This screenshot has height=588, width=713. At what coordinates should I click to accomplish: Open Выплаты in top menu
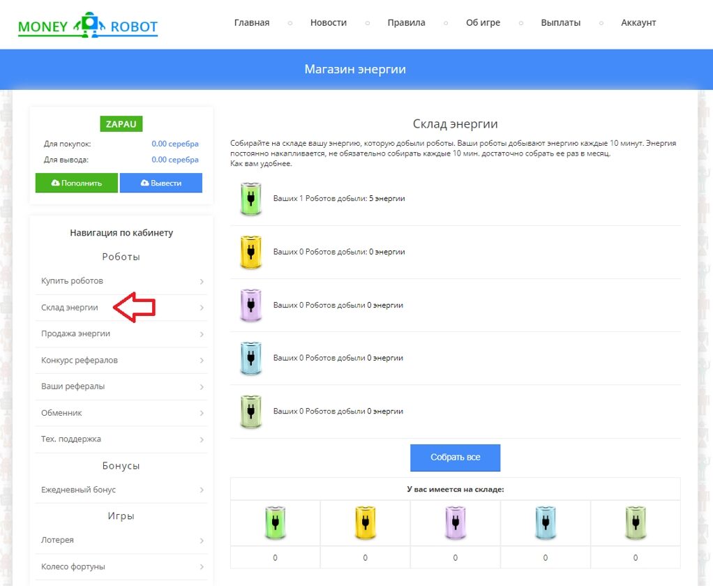[561, 23]
